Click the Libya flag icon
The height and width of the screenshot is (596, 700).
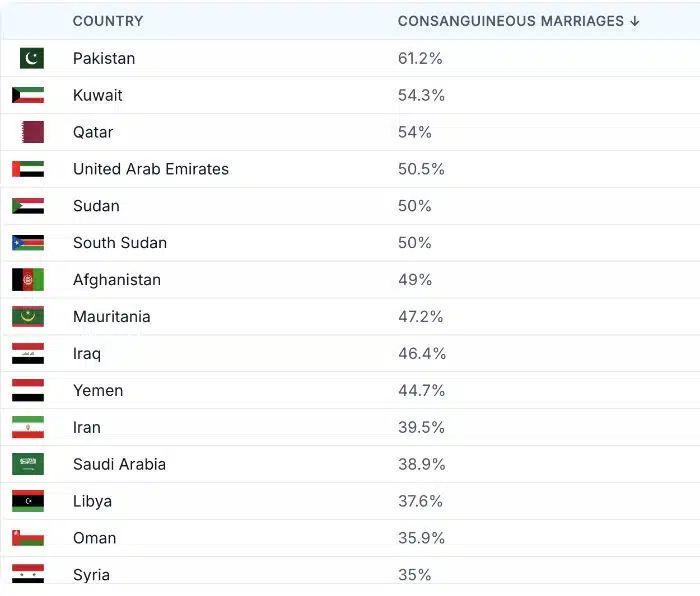28,501
